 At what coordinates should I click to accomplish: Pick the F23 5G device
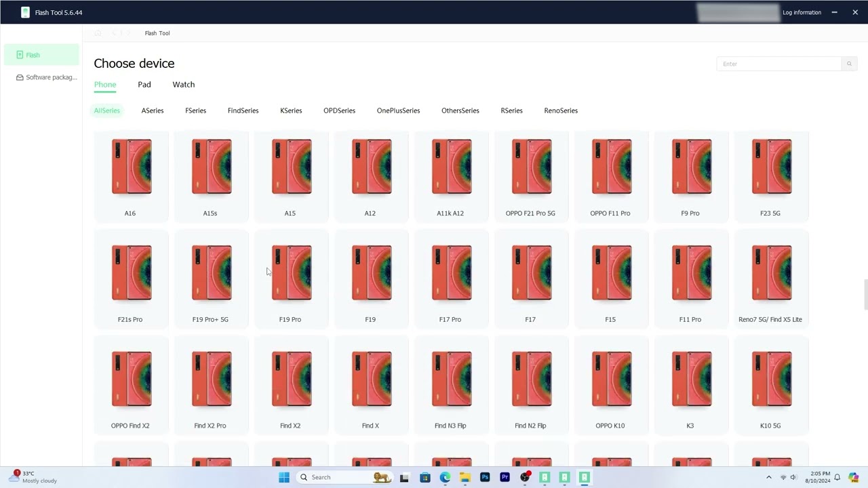[771, 176]
